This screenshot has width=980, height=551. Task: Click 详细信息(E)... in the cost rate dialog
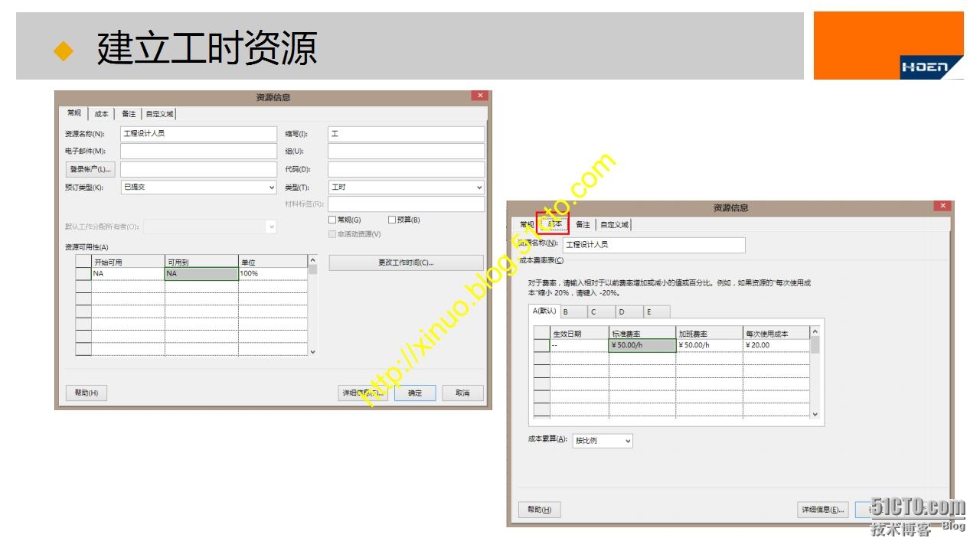tap(823, 510)
